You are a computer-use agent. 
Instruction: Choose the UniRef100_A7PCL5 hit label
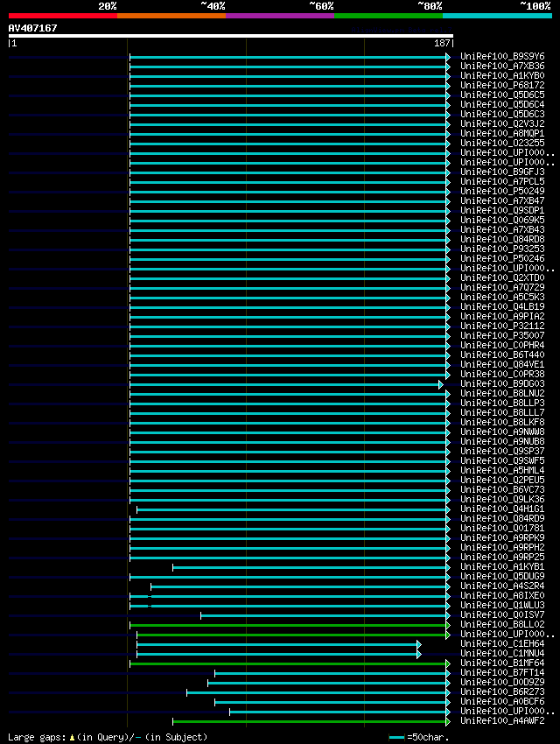502,181
